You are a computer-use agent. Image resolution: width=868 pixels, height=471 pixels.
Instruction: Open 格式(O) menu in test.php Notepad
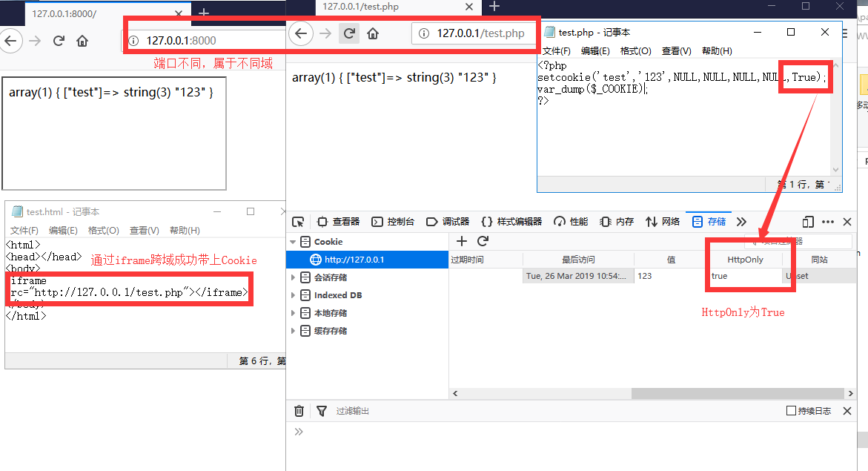point(635,51)
